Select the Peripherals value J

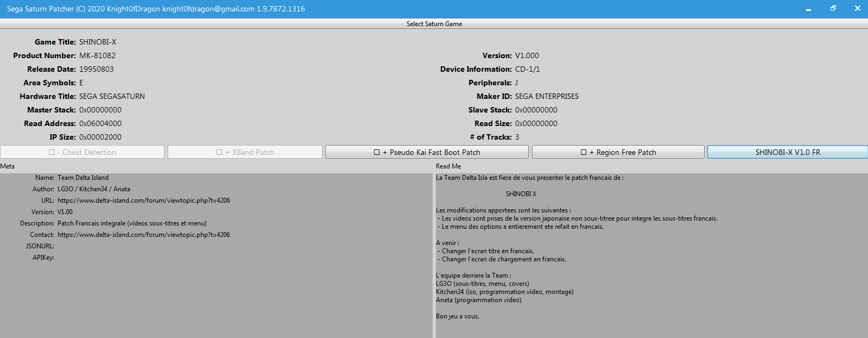pyautogui.click(x=517, y=83)
